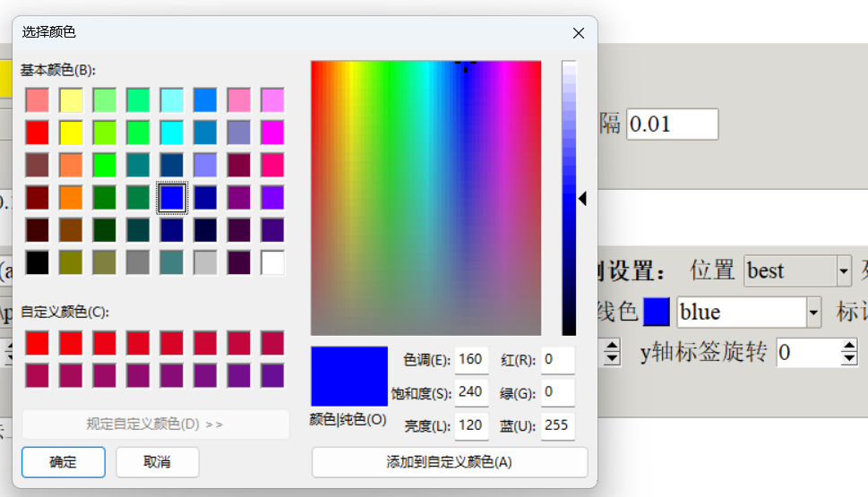Select the pure green basic color swatch
Viewport: 868px width, 497px height.
tap(105, 165)
